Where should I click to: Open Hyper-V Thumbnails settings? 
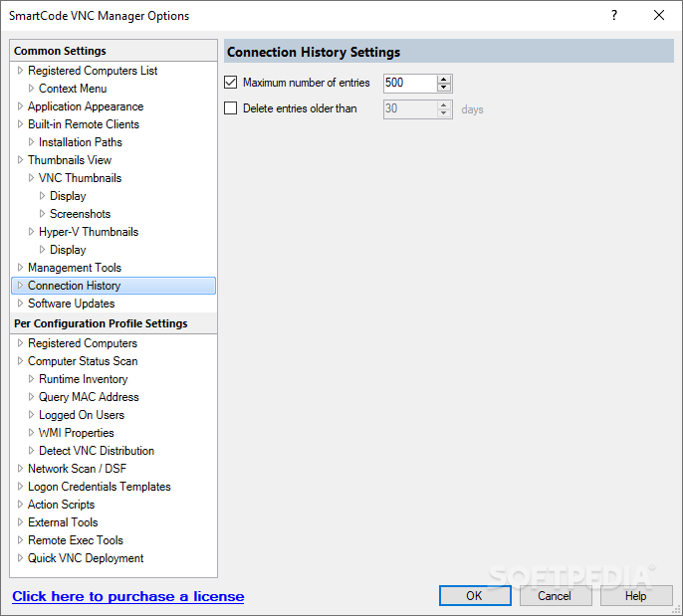89,232
